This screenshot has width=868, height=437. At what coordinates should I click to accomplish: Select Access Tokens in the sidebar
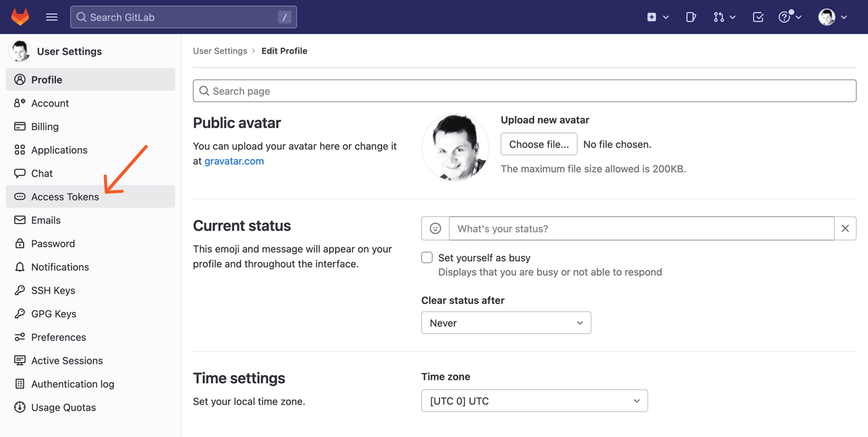tap(65, 197)
